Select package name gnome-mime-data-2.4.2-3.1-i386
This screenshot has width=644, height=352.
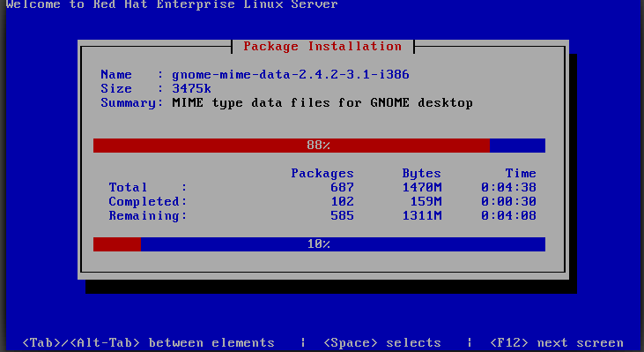[x=291, y=74]
